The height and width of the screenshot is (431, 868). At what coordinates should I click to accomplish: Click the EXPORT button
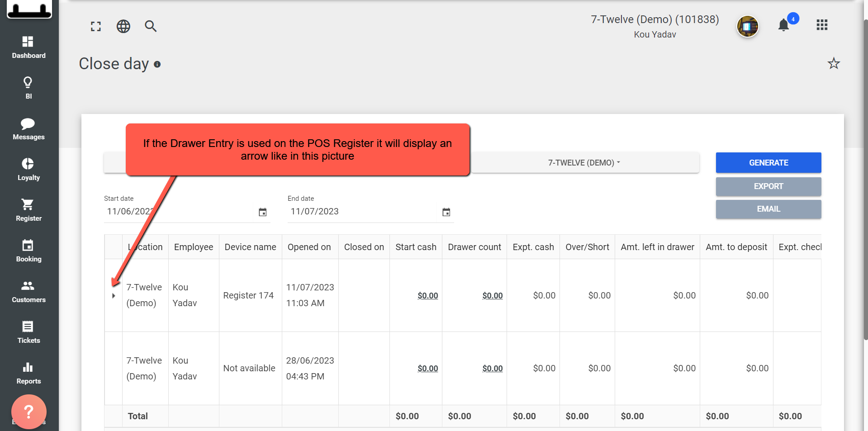pos(768,186)
